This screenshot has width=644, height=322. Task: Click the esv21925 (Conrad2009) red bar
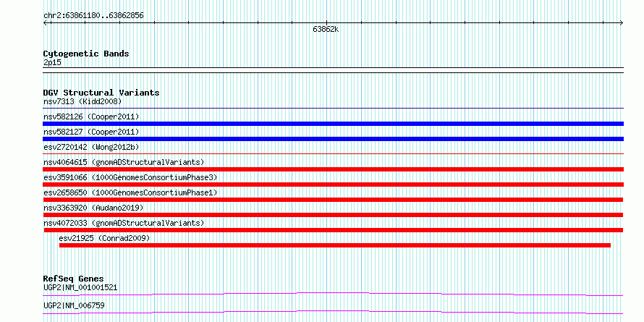pos(335,245)
